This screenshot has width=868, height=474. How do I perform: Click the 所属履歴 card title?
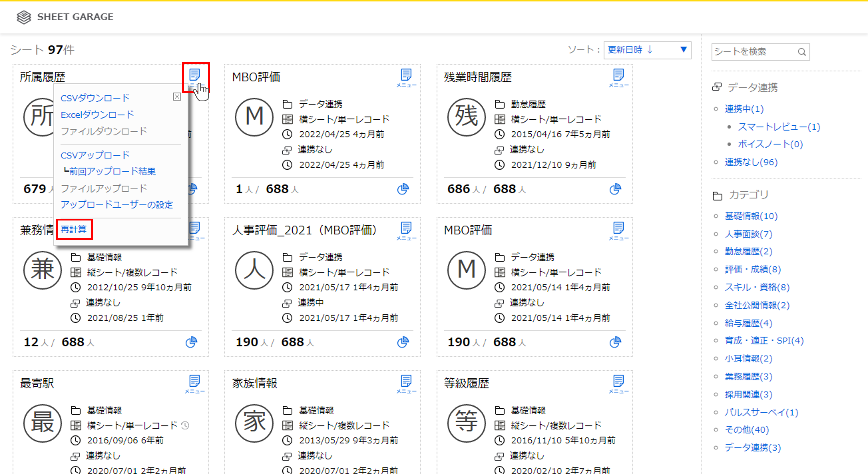42,77
